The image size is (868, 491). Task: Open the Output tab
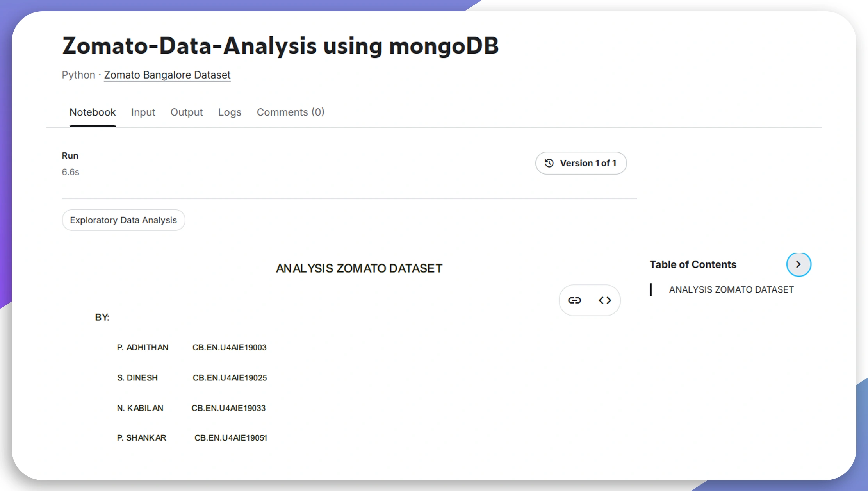tap(187, 112)
